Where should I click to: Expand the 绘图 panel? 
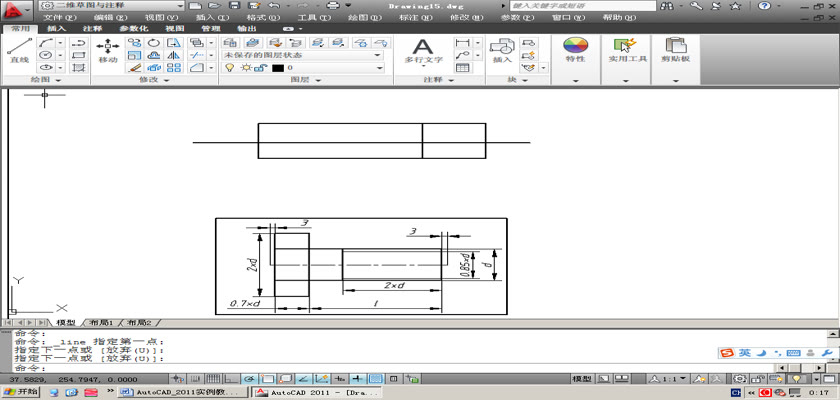click(46, 80)
